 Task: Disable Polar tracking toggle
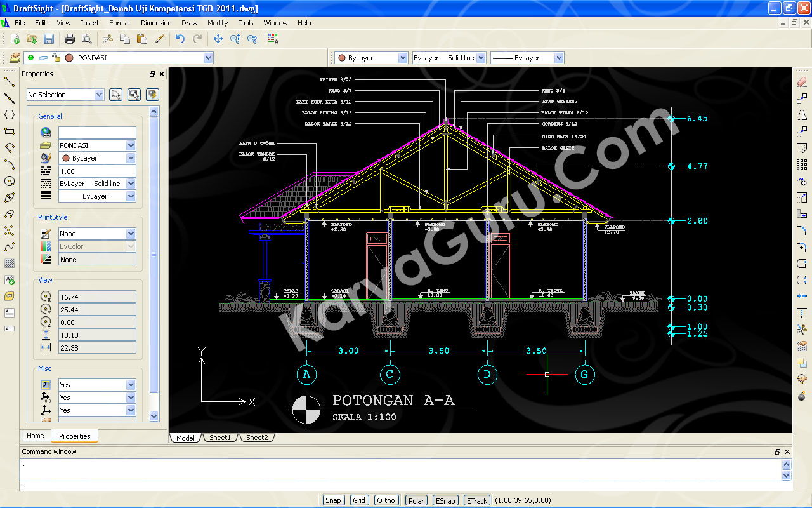[416, 500]
